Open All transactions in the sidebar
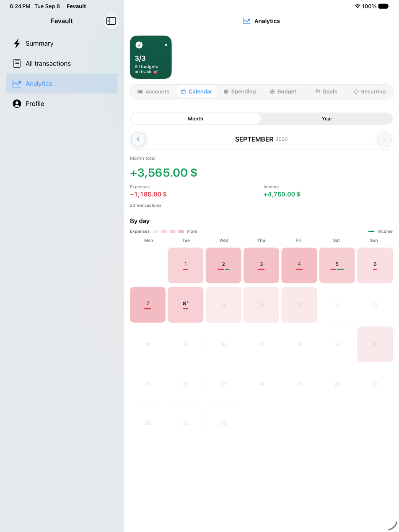This screenshot has width=399, height=532. click(62, 64)
